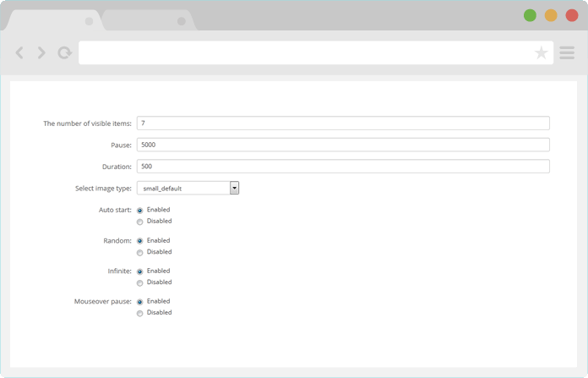
Task: Reload the page with refresh icon
Action: coord(64,52)
